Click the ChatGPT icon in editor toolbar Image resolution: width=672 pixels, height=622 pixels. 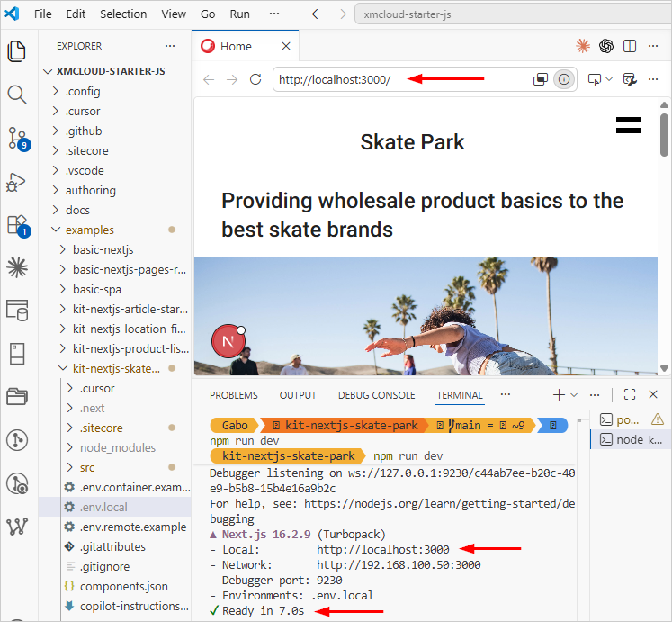tap(606, 46)
